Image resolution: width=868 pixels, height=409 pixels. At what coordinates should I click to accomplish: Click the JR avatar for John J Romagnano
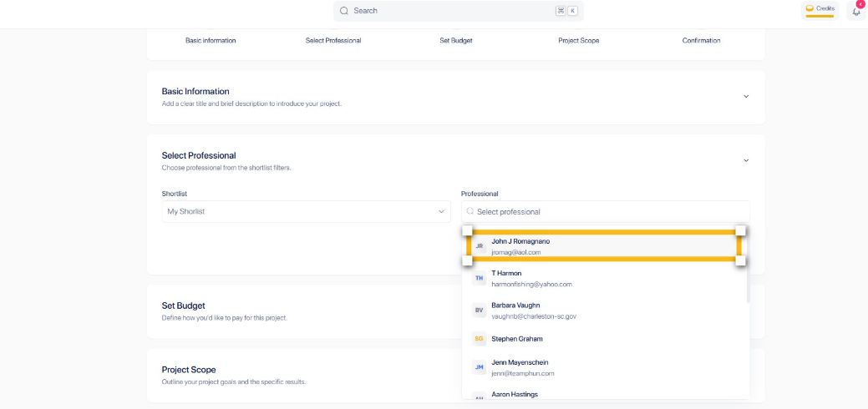click(480, 246)
